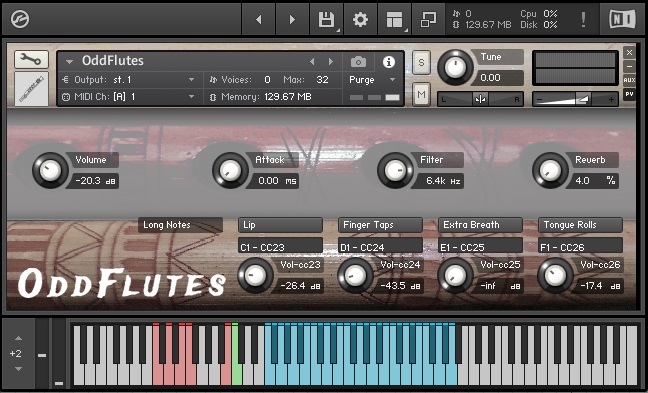Open the wrench instrument edit mode
Screen dimensions: 648x393
click(31, 60)
